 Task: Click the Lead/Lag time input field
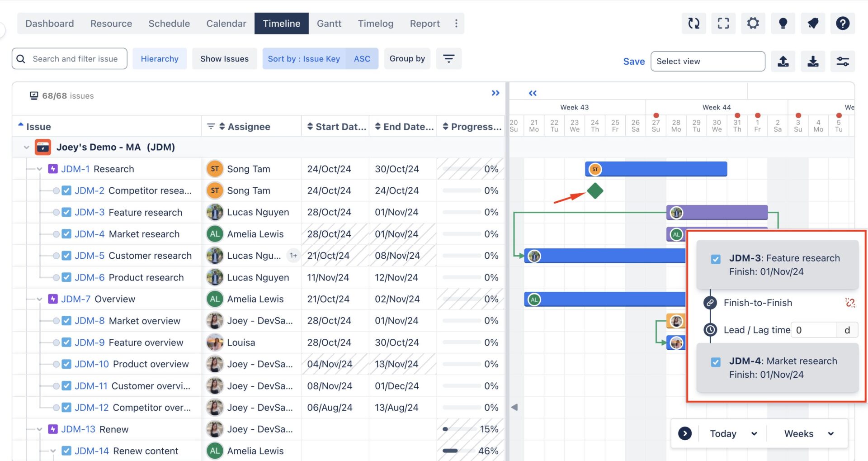point(814,330)
